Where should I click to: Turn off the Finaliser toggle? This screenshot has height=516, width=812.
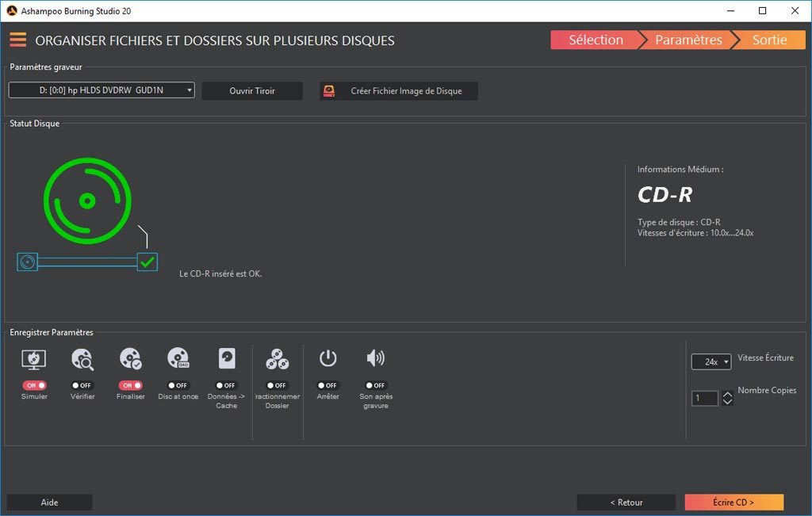click(131, 385)
